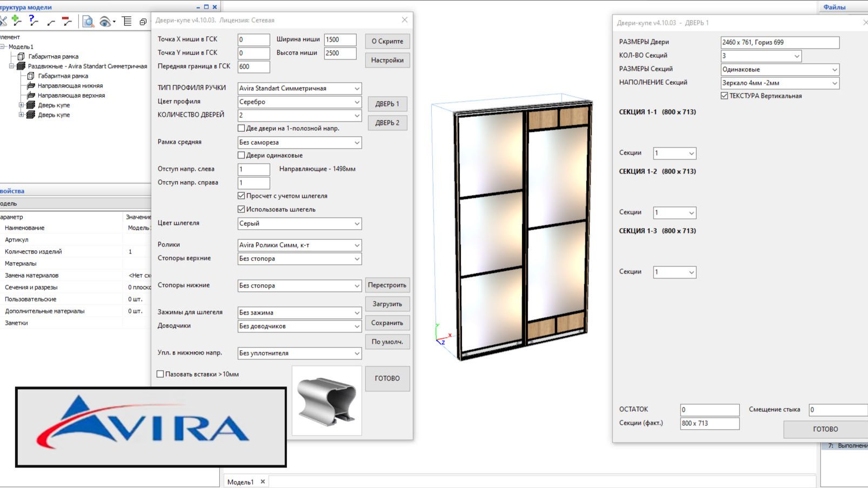Viewport: 868px width, 488px height.
Task: Click the blue question mark toolbar icon
Action: click(33, 21)
